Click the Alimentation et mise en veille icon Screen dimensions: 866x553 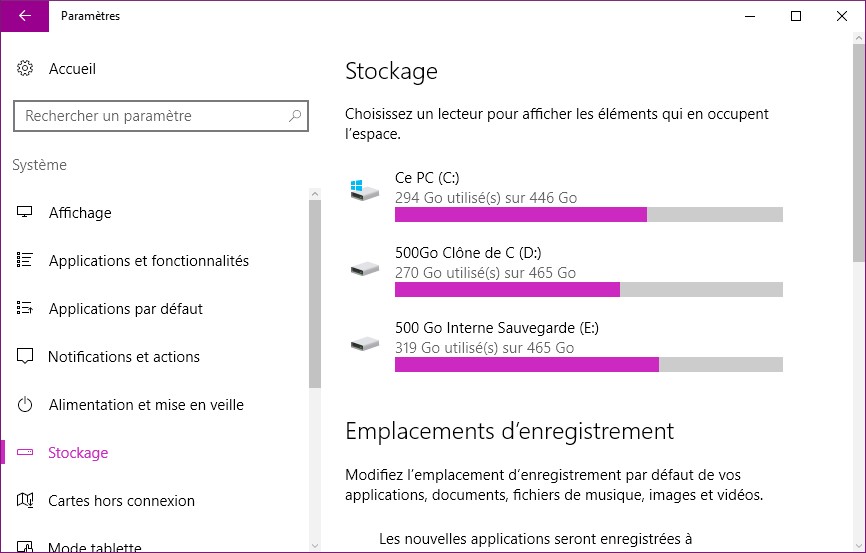click(25, 405)
